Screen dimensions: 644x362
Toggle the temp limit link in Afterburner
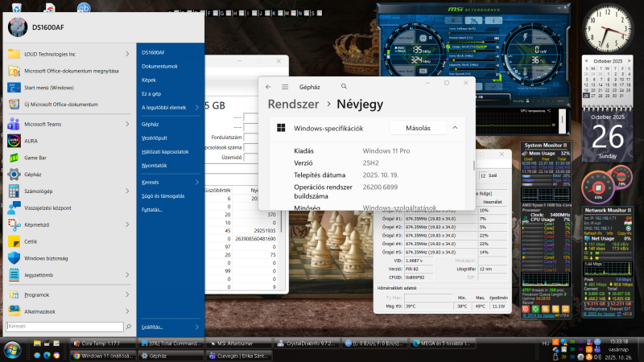point(448,47)
